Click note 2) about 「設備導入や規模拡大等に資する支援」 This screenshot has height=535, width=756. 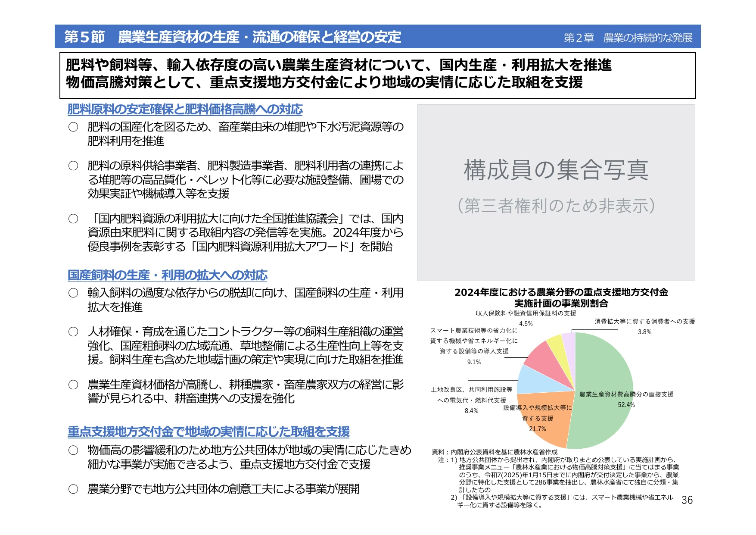coord(562,501)
